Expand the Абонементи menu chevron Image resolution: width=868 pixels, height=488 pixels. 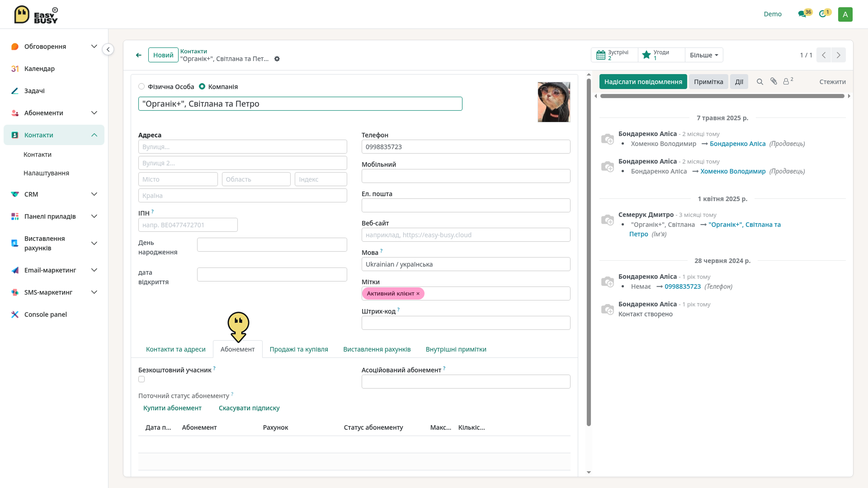94,113
